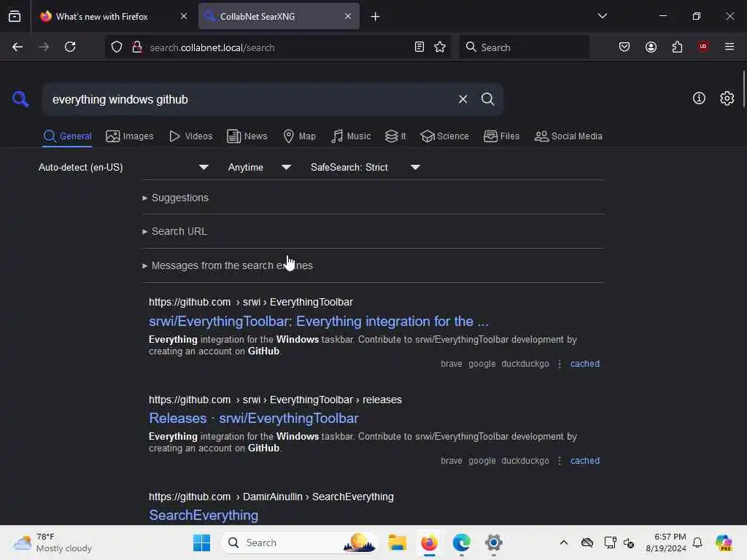Open Firefox tracking protection shield icon

[x=117, y=47]
